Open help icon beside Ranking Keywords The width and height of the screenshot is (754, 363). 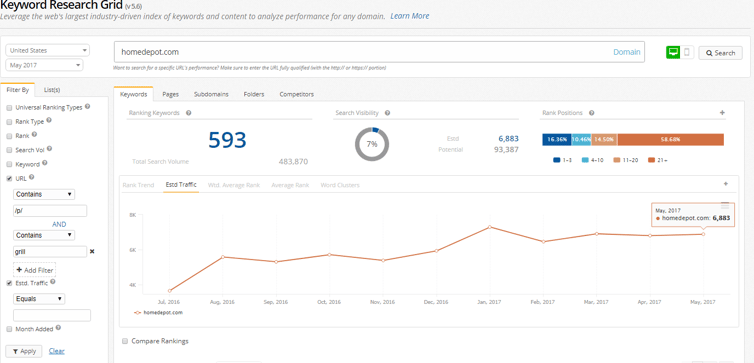point(188,113)
